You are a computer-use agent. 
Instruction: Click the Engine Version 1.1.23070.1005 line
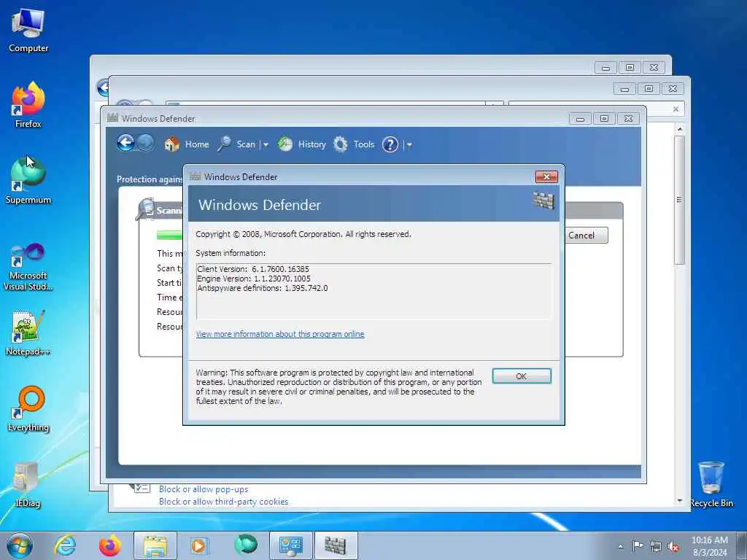point(254,279)
